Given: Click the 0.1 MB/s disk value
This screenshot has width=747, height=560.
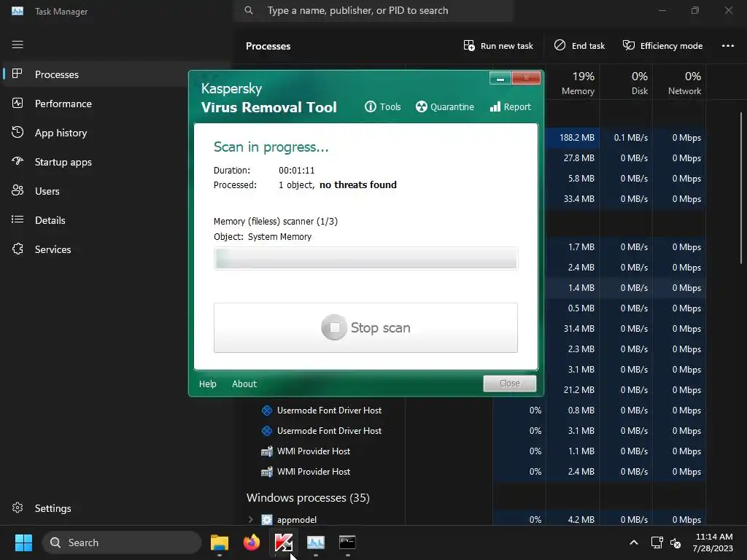Looking at the screenshot, I should 631,138.
